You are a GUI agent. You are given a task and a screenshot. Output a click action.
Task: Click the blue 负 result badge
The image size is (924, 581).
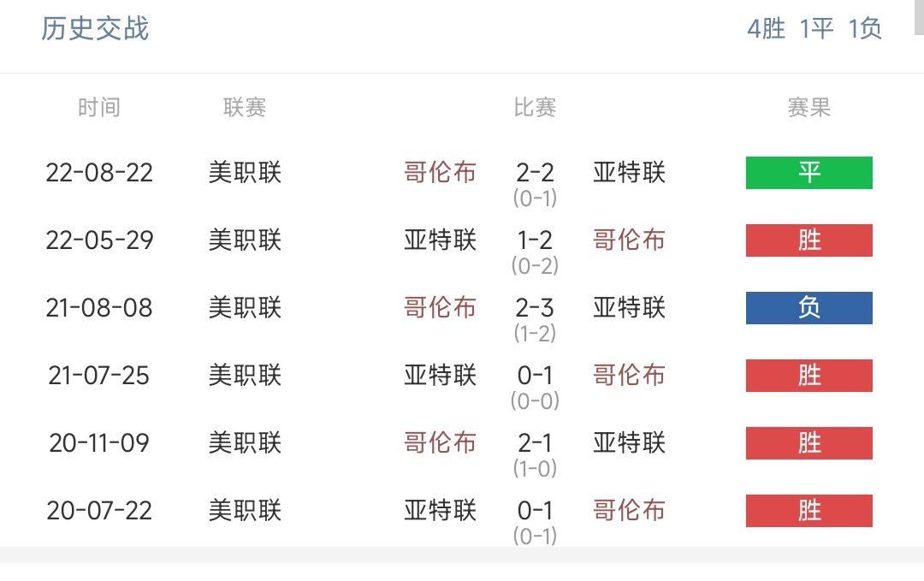808,307
